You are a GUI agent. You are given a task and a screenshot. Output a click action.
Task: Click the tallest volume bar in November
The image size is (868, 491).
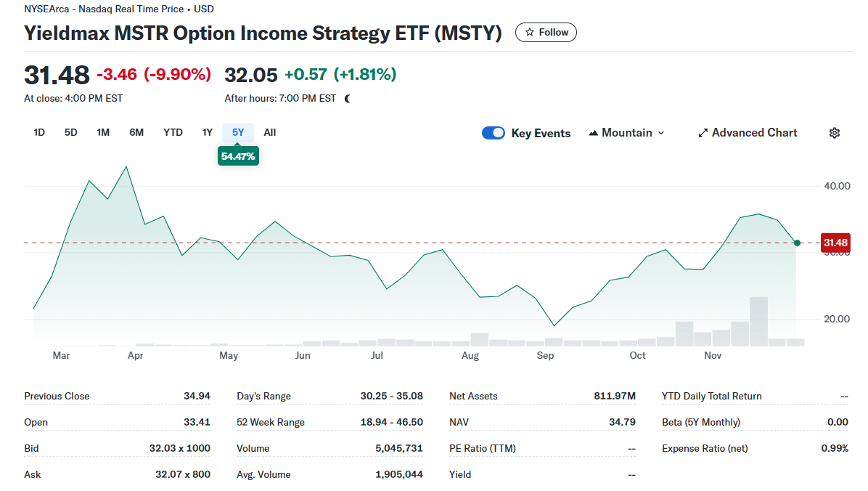click(x=759, y=322)
